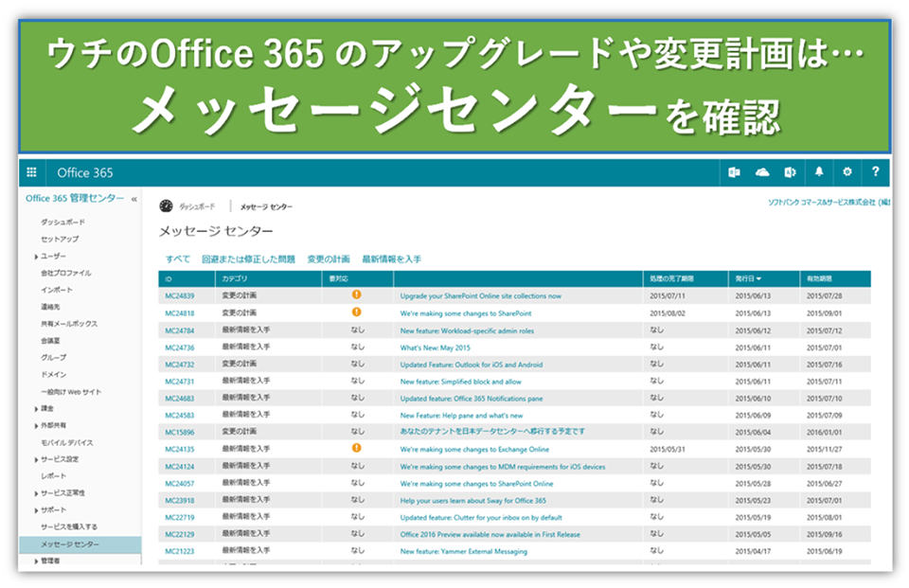Select the すべて filter tab
The image size is (909, 588).
click(x=177, y=259)
